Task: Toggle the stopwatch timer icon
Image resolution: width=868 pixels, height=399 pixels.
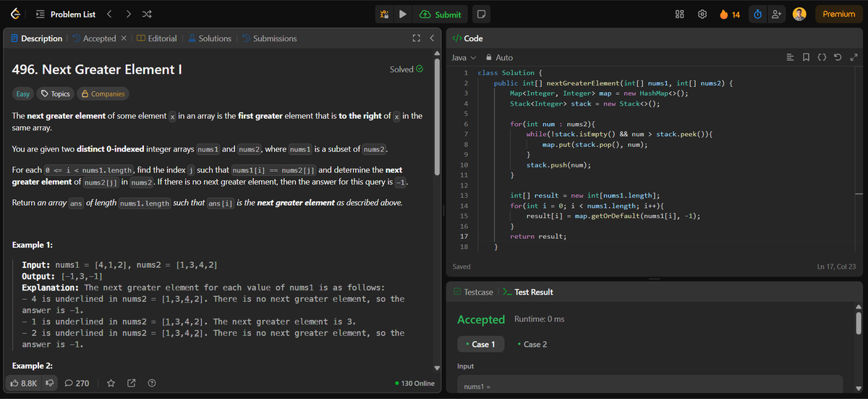Action: tap(757, 14)
